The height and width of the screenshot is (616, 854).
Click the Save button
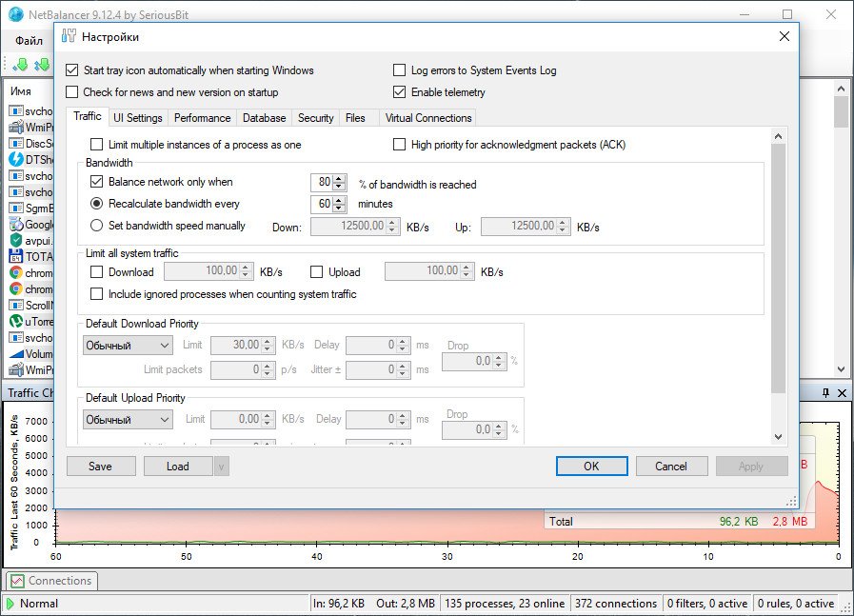tap(101, 467)
